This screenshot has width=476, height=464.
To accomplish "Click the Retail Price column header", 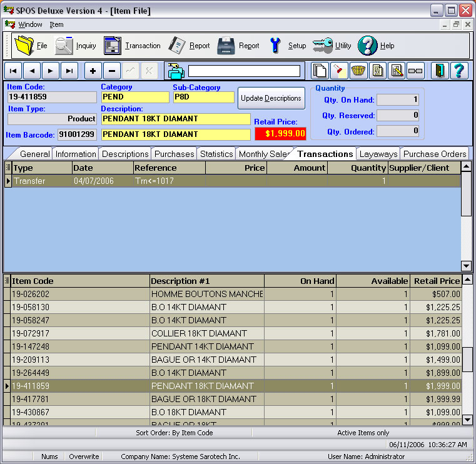I will 436,281.
